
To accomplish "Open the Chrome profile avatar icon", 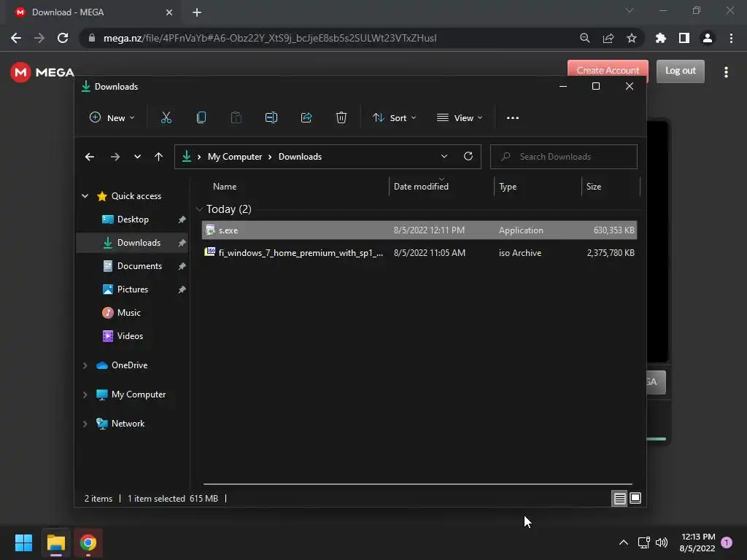I will tap(708, 38).
